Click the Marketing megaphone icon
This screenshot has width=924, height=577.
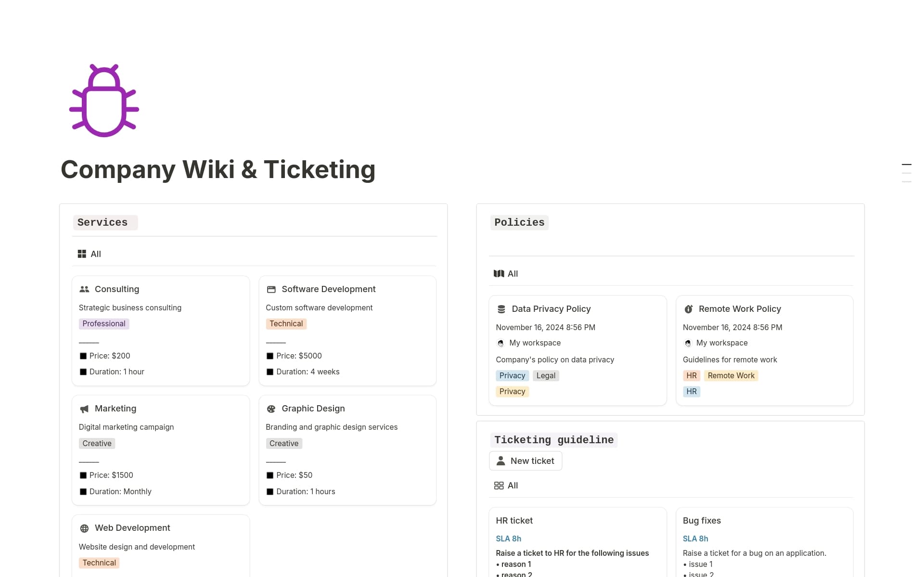pos(84,409)
